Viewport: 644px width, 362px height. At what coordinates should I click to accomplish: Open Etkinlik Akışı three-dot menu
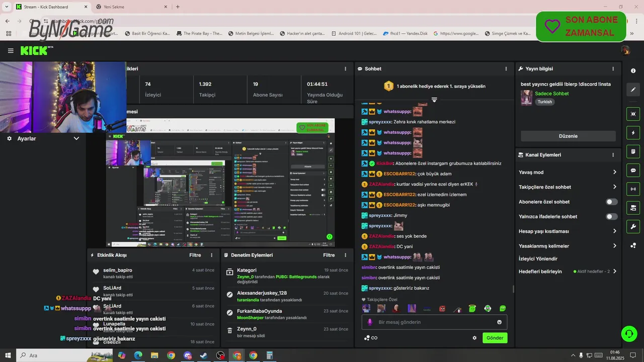coord(211,255)
